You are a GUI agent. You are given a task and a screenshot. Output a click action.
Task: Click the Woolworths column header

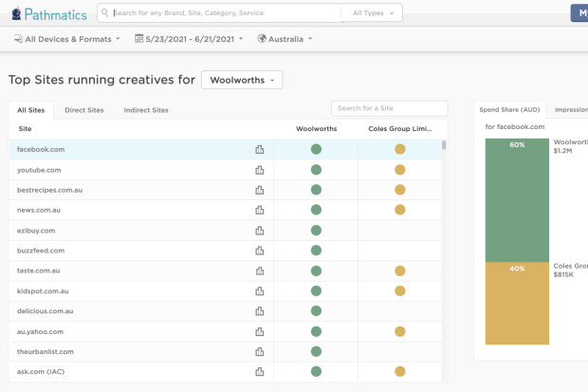pos(316,129)
